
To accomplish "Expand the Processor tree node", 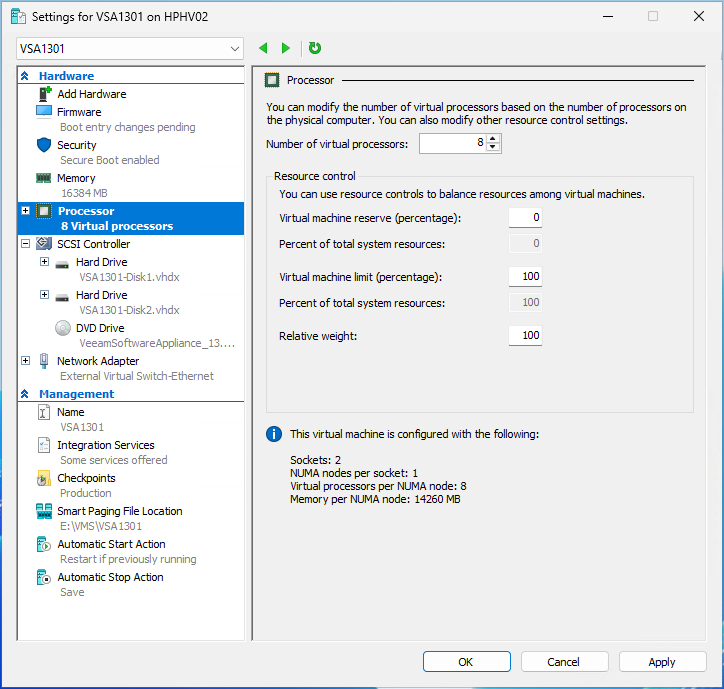I will (25, 211).
